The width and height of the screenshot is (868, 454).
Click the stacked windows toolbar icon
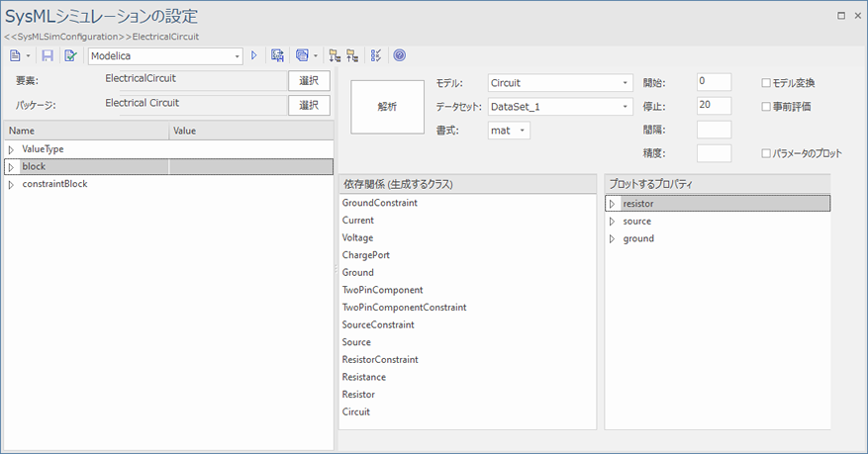[x=302, y=55]
